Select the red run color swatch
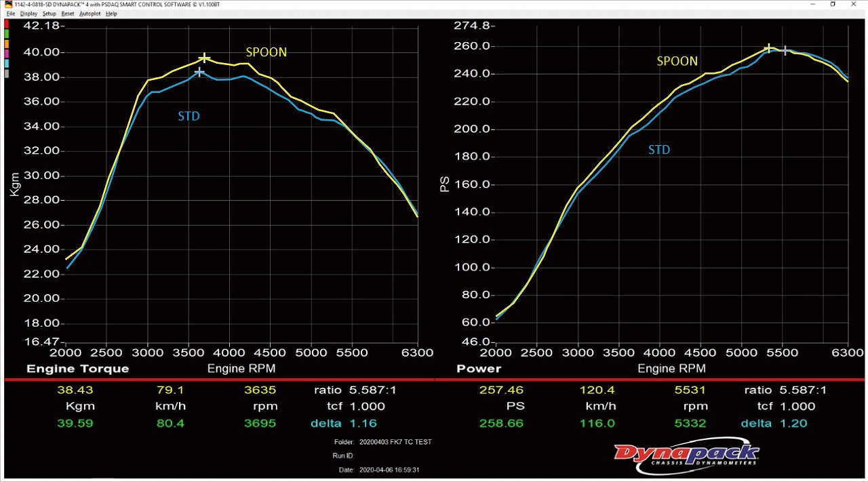868x482 pixels. tap(6, 23)
